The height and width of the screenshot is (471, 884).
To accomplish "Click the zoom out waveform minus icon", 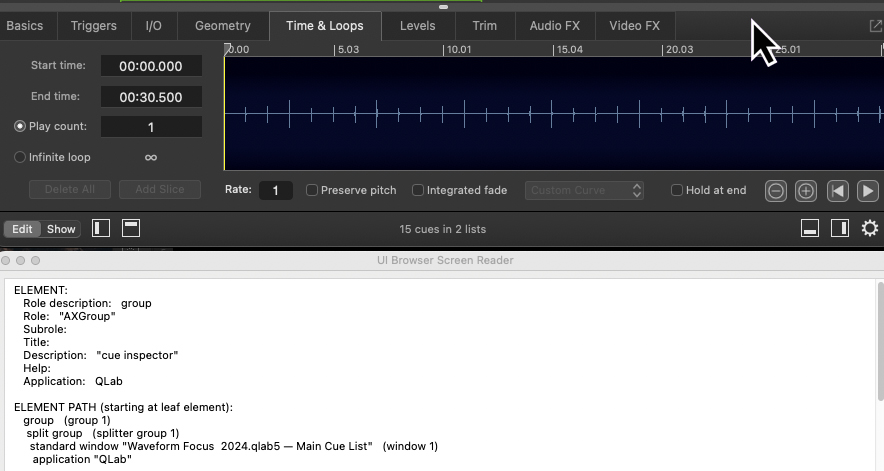I will coord(776,191).
